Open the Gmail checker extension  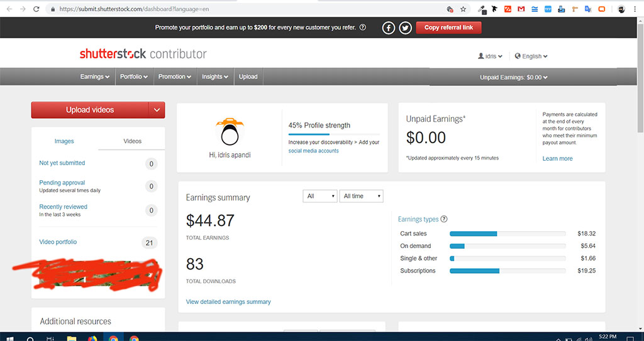click(521, 9)
